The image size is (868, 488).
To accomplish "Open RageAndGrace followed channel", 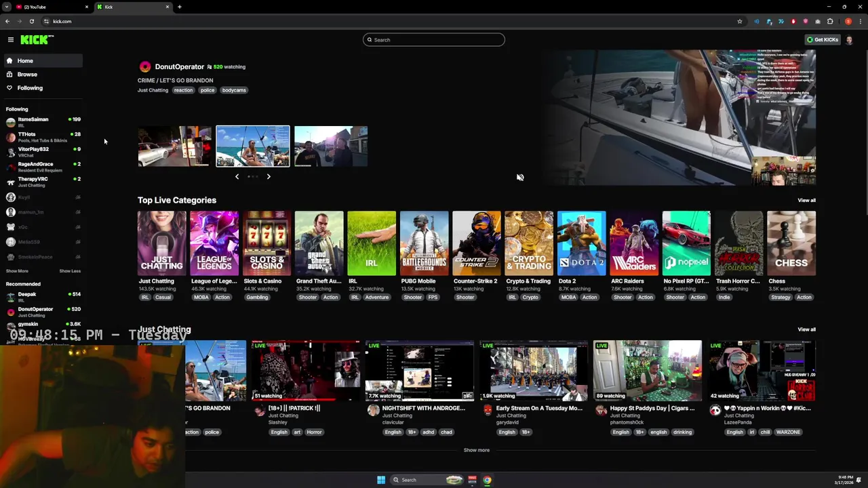I will click(x=43, y=167).
